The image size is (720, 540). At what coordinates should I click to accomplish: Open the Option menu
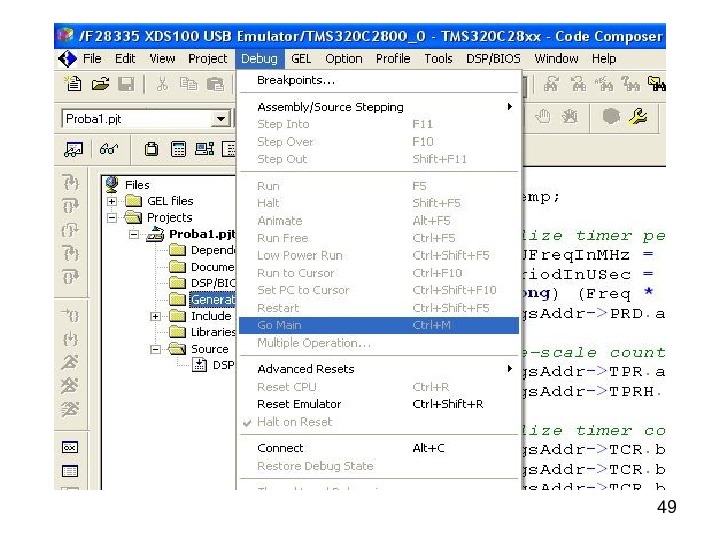pos(343,59)
